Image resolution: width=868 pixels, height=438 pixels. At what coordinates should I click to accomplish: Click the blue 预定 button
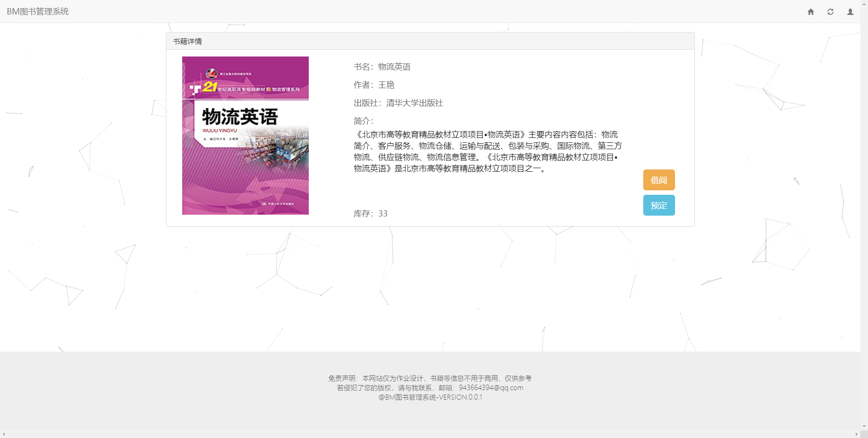(659, 205)
